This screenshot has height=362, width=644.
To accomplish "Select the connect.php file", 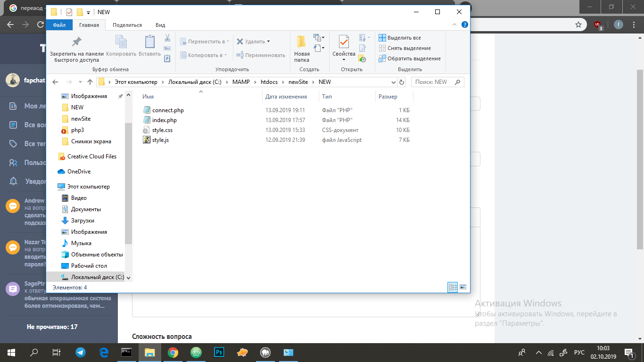I will tap(168, 110).
